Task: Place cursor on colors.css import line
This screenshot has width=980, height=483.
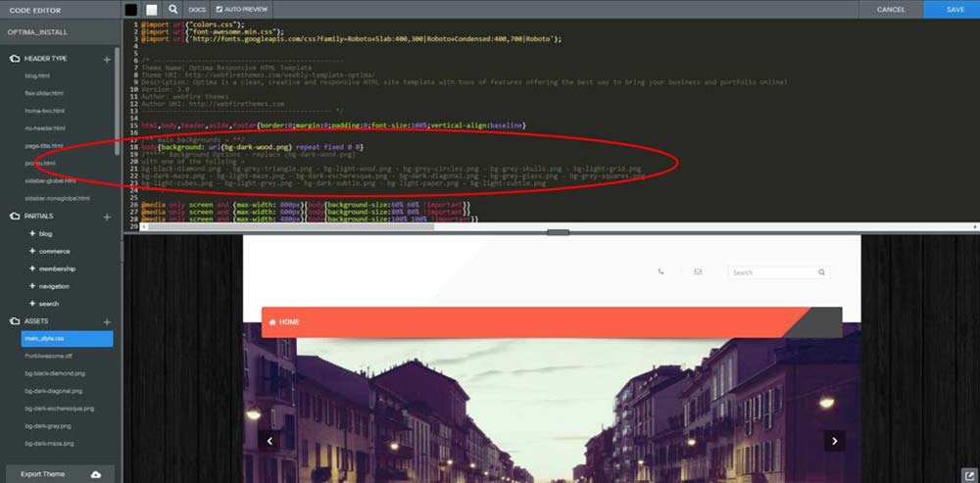Action: tap(192, 25)
